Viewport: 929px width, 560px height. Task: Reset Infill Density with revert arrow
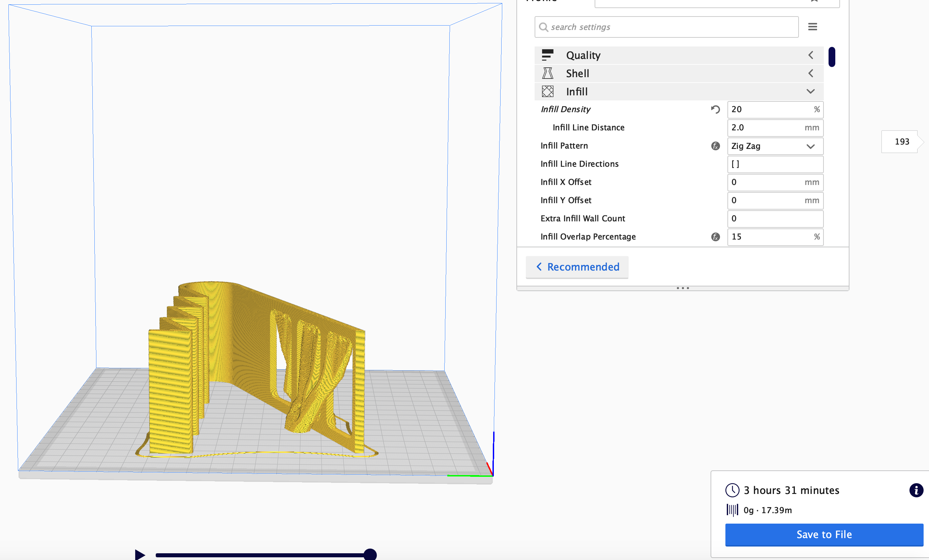(x=715, y=109)
